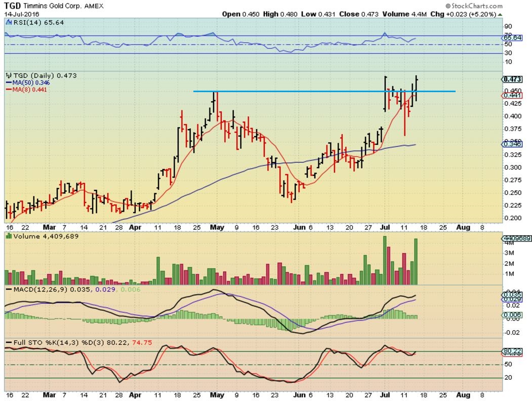The image size is (532, 401).
Task: Click the 3M label on volume axis
Action: pyautogui.click(x=509, y=253)
